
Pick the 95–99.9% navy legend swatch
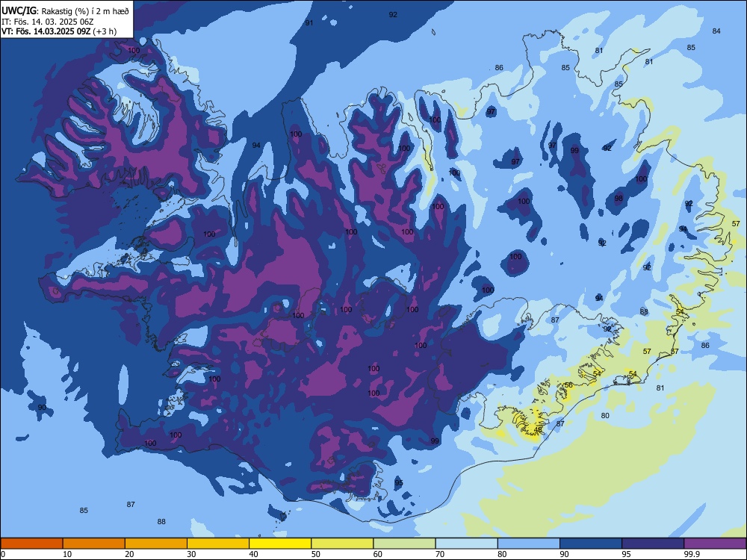point(653,544)
